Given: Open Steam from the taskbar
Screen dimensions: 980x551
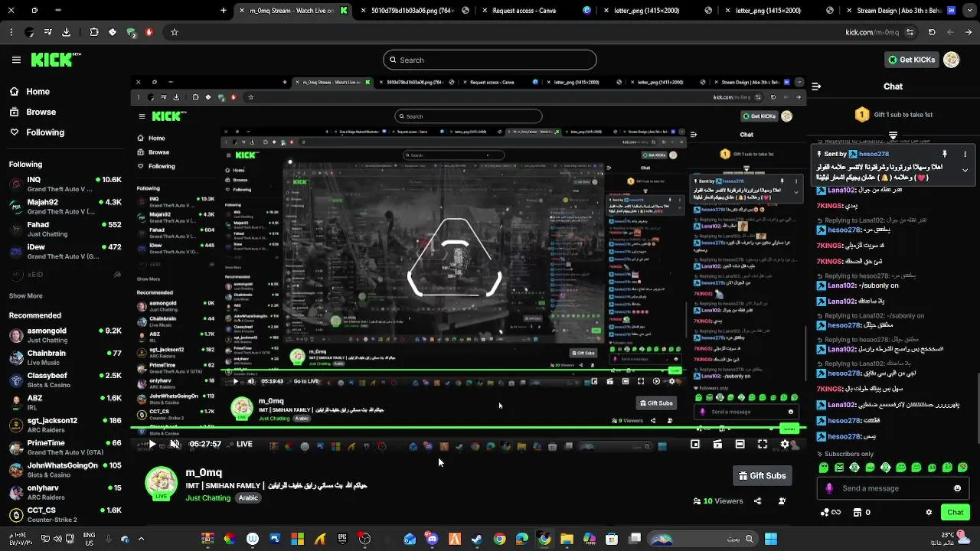Looking at the screenshot, I should point(477,539).
